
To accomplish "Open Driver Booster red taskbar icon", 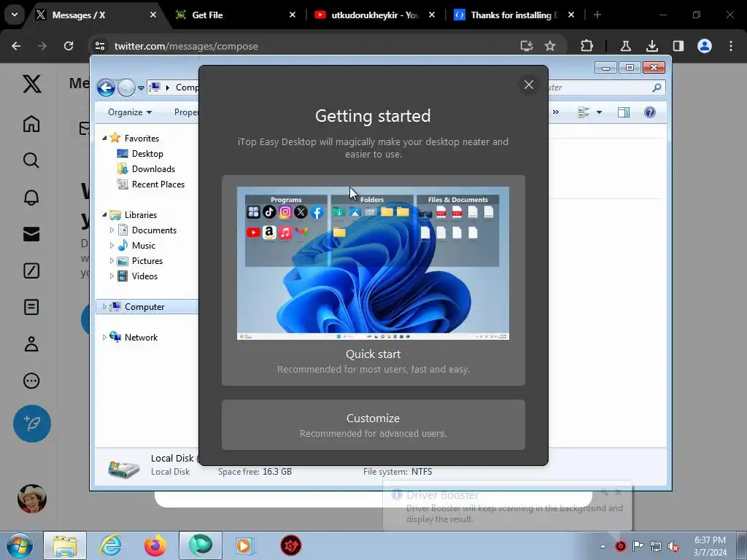I will 290,545.
